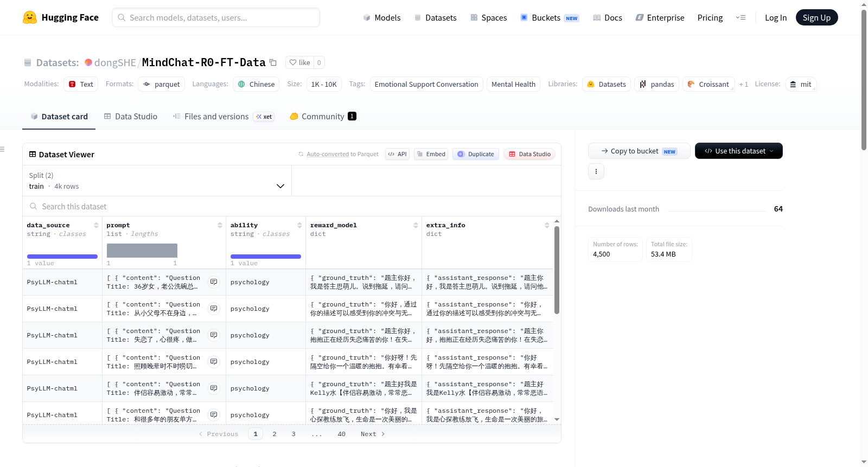
Task: Sort by extra_info column arrows
Action: (547, 225)
